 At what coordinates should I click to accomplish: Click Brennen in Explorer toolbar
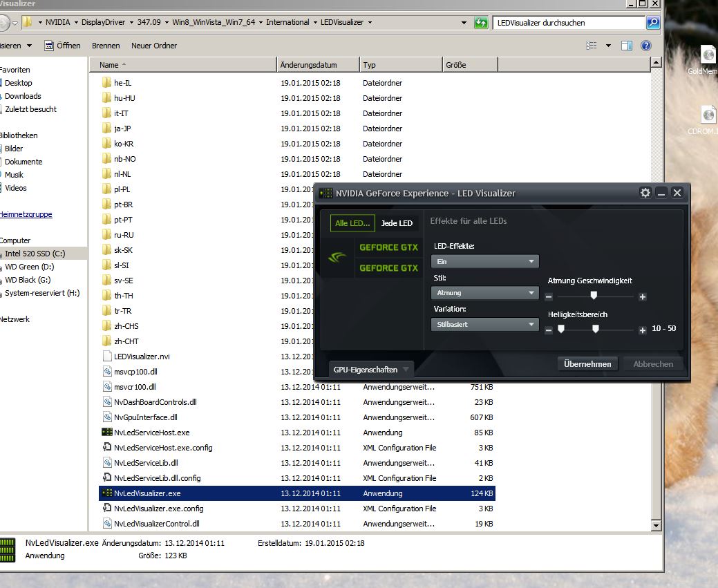(x=106, y=46)
